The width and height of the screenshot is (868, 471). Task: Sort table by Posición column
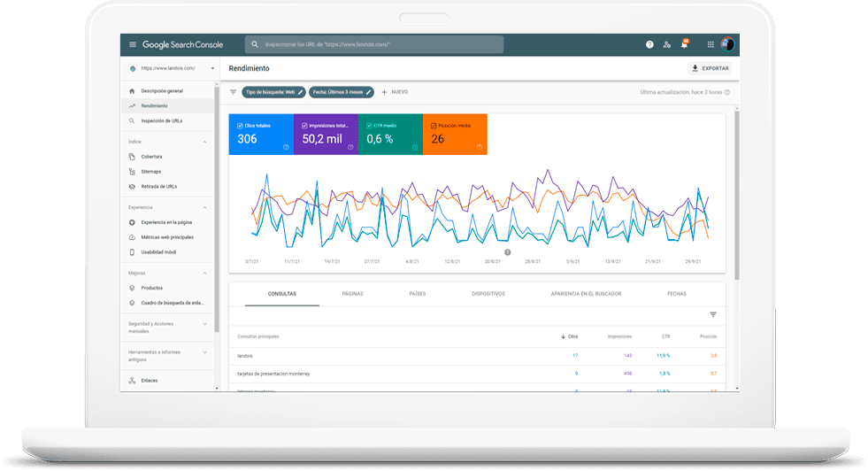click(708, 336)
